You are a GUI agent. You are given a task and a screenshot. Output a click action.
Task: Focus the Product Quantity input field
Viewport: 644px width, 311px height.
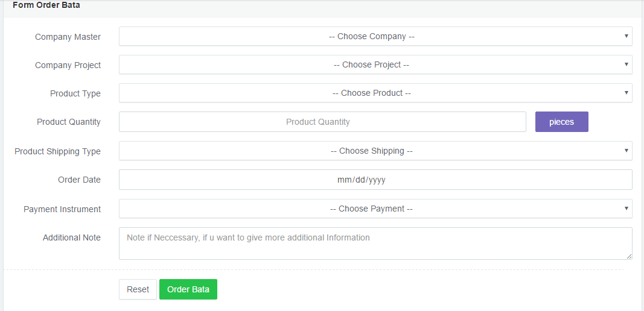pyautogui.click(x=322, y=122)
